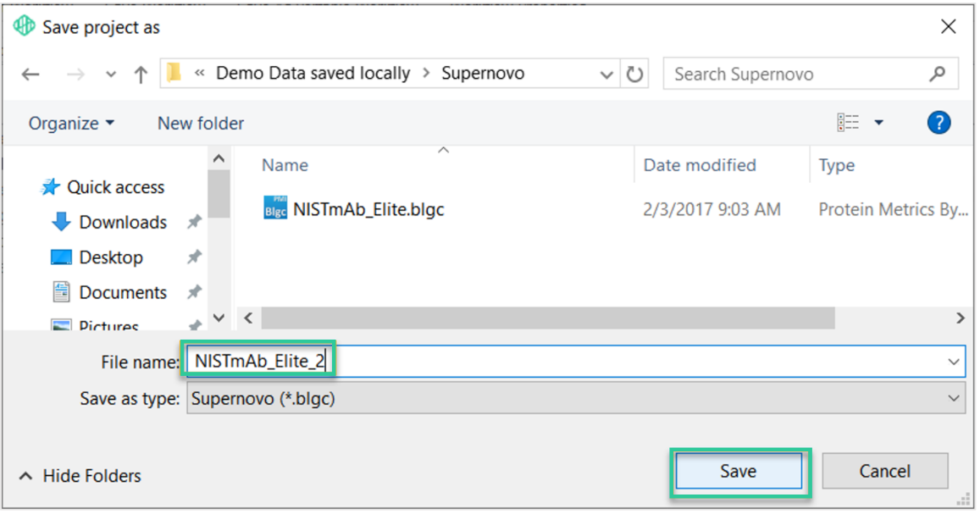Image resolution: width=980 pixels, height=514 pixels.
Task: Click the Blgc file icon
Action: (275, 208)
